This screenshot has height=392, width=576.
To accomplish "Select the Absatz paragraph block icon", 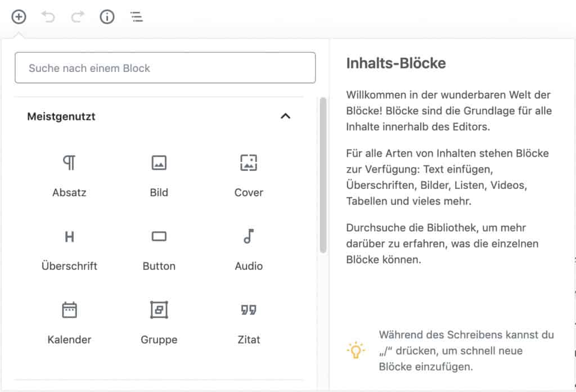I will [x=69, y=163].
